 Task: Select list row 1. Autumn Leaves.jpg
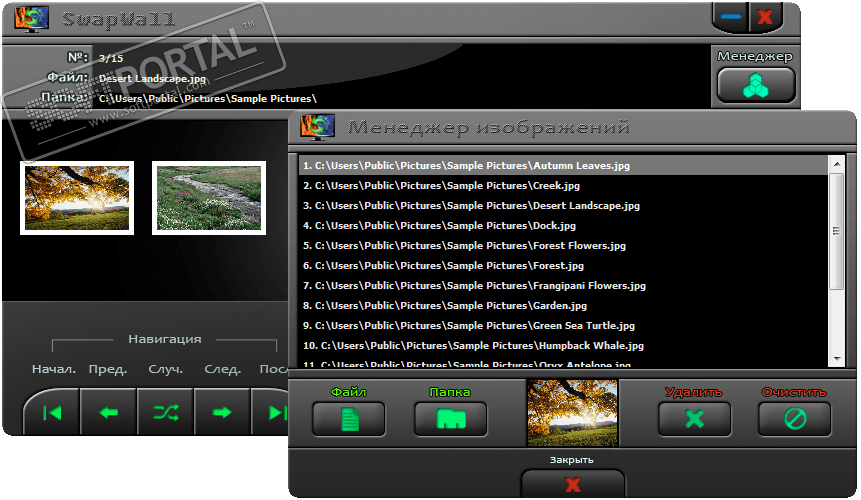tap(563, 166)
